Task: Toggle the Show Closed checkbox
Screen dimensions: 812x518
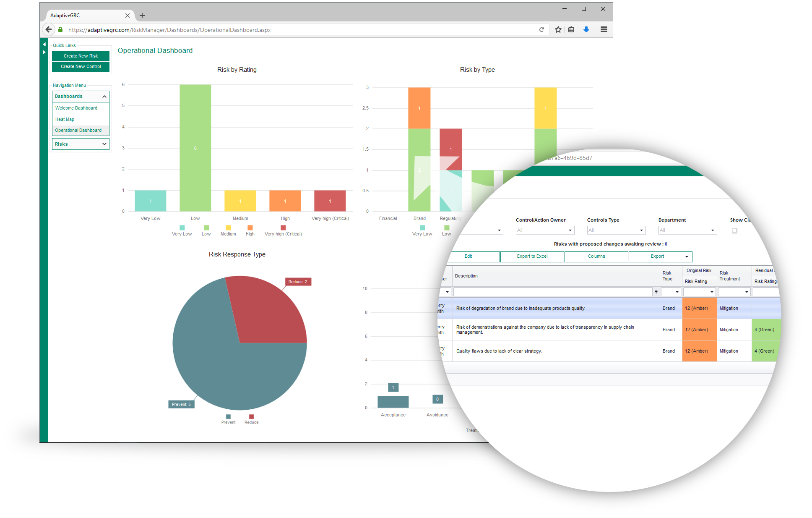Action: coord(734,230)
